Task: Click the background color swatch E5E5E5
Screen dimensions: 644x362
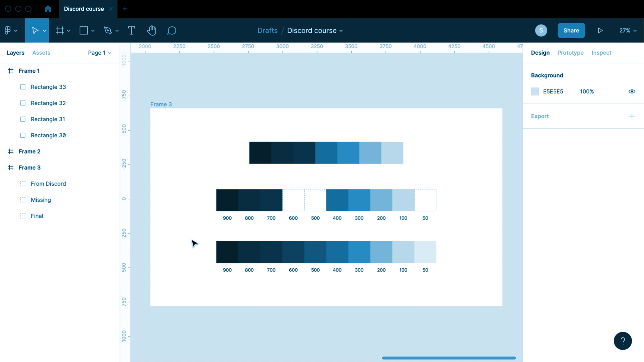Action: 535,92
